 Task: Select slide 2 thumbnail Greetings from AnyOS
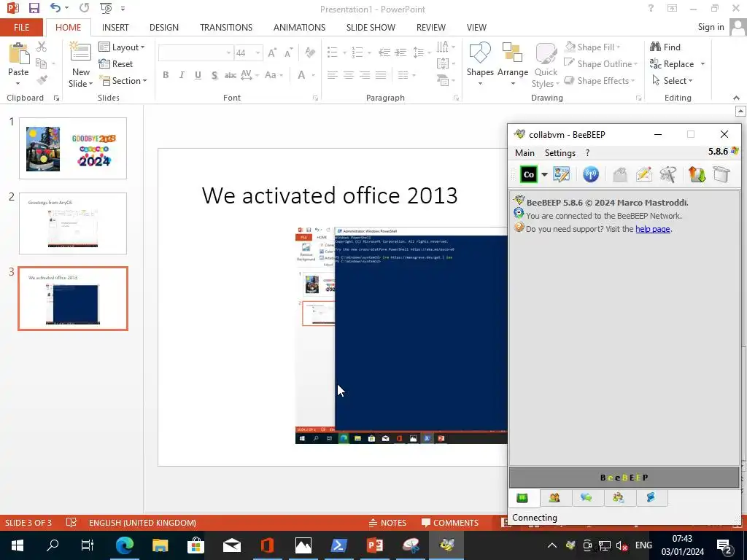pyautogui.click(x=73, y=223)
